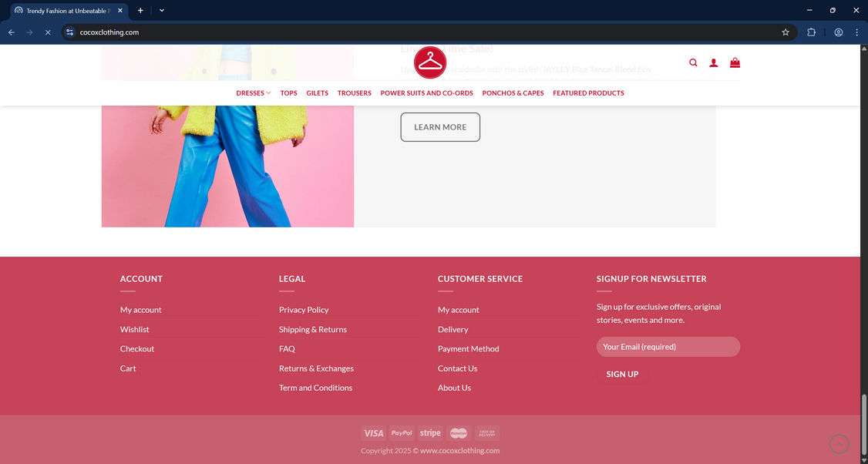
Task: Open the FAQ footer link
Action: [x=287, y=348]
